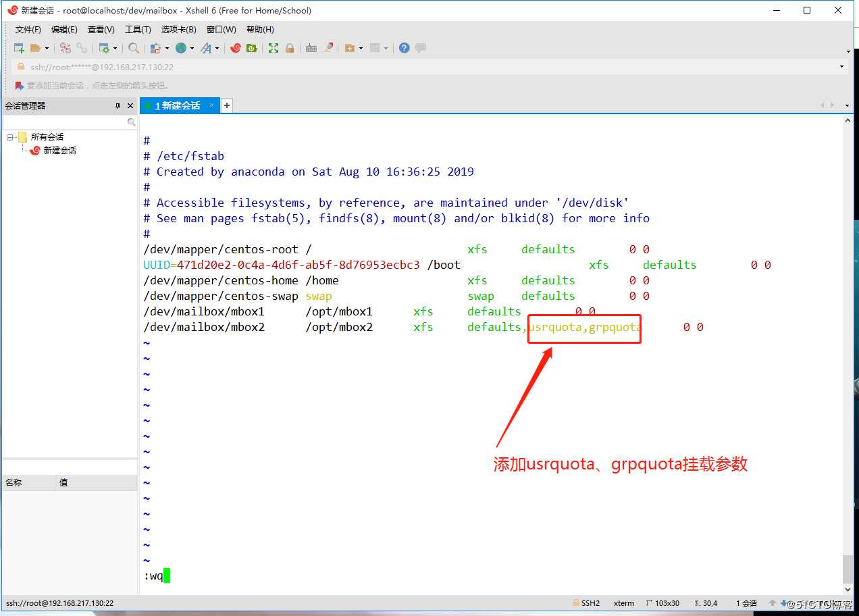Viewport: 859px width, 616px height.
Task: Open the 文件(F) menu
Action: click(28, 30)
